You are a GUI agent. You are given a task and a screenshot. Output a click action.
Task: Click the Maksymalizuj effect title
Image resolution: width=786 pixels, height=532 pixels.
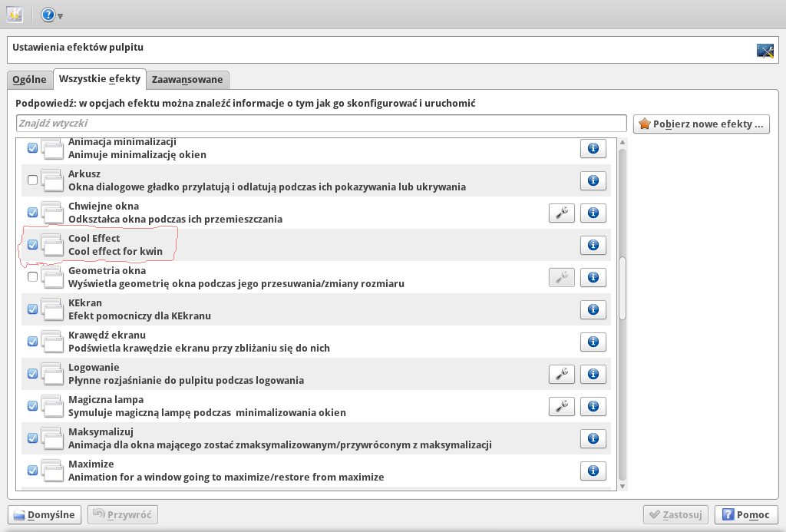[x=101, y=431]
